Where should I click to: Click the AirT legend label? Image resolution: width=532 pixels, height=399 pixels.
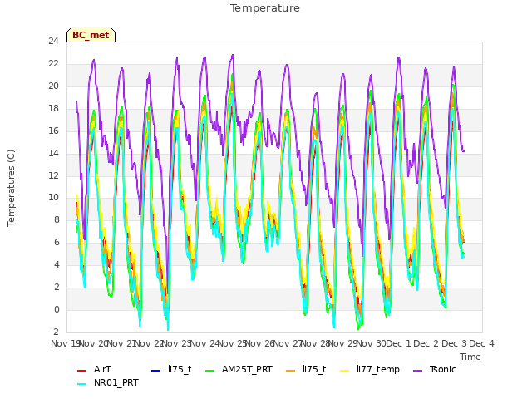[102, 369]
